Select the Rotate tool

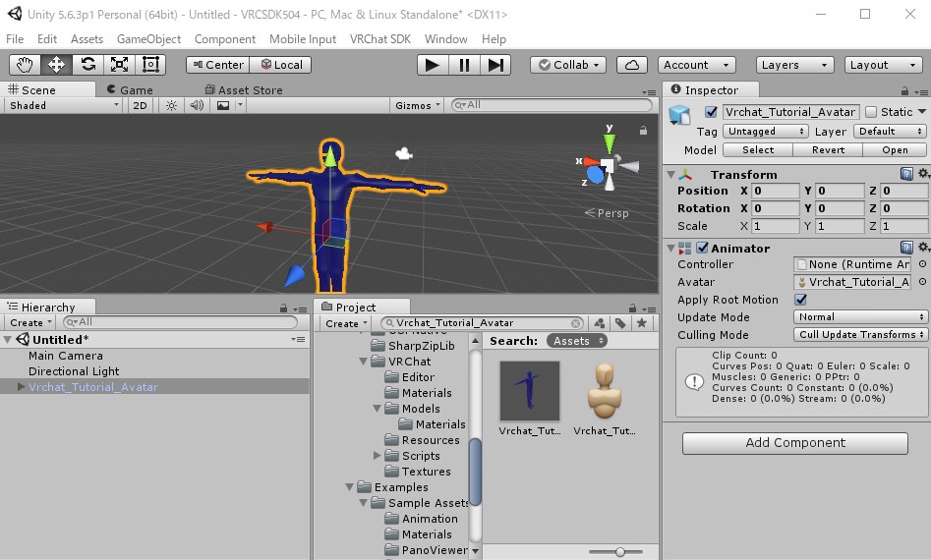tap(87, 65)
